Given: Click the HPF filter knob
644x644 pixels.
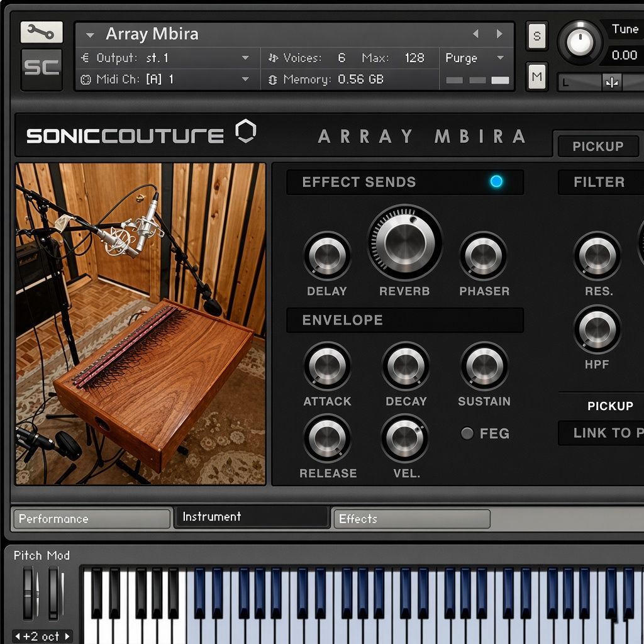Looking at the screenshot, I should point(597,329).
